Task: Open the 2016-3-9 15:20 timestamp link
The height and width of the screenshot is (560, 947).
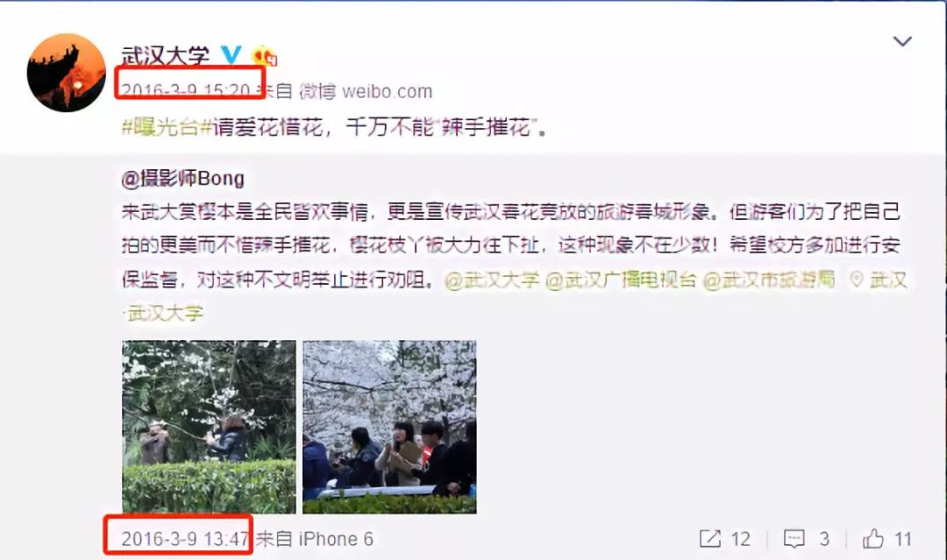Action: 185,91
